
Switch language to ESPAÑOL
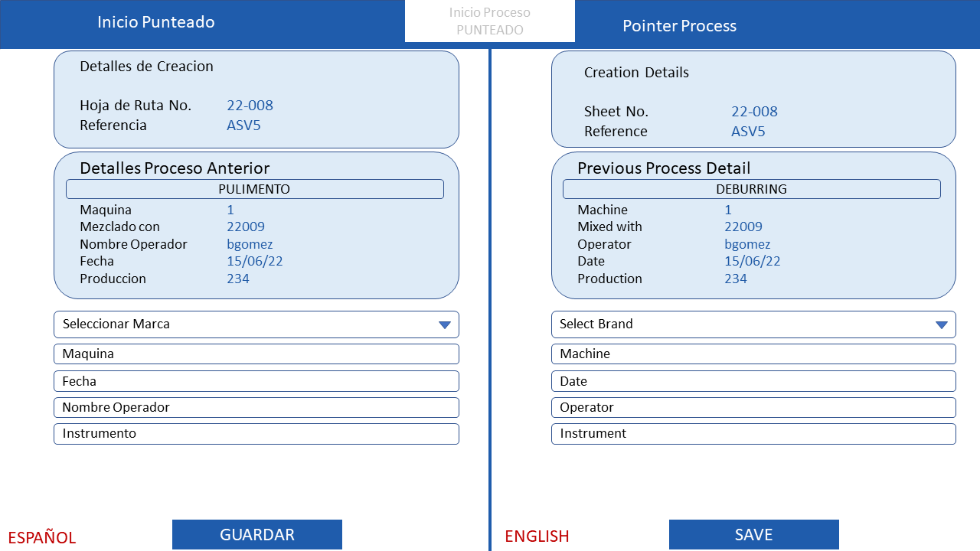42,537
